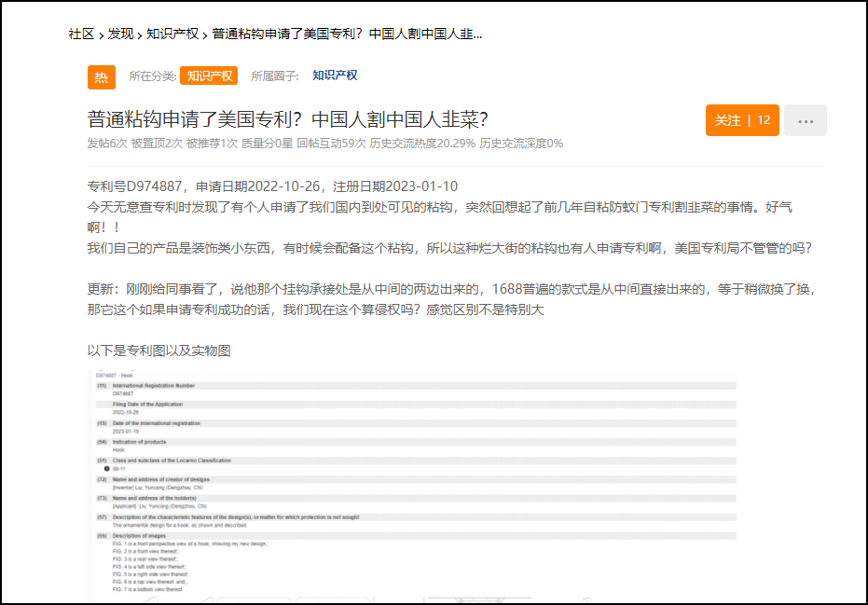Click the 历史交流深度0% indicator

point(521,144)
